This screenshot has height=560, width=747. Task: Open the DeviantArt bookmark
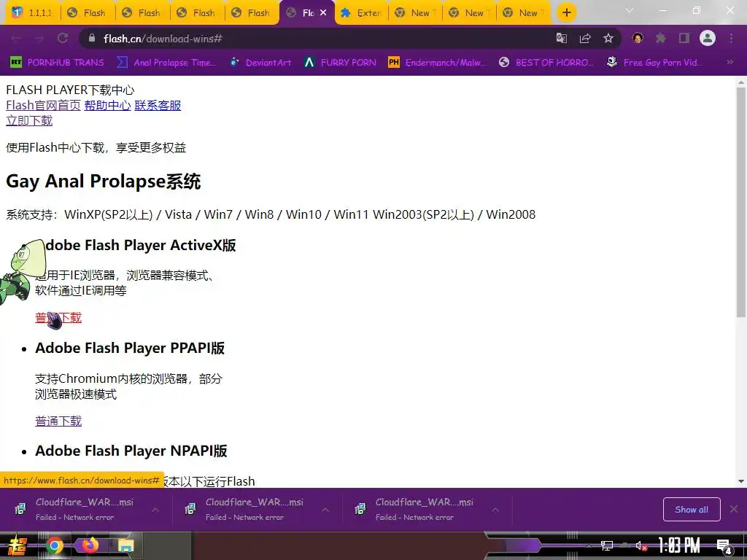pos(260,63)
